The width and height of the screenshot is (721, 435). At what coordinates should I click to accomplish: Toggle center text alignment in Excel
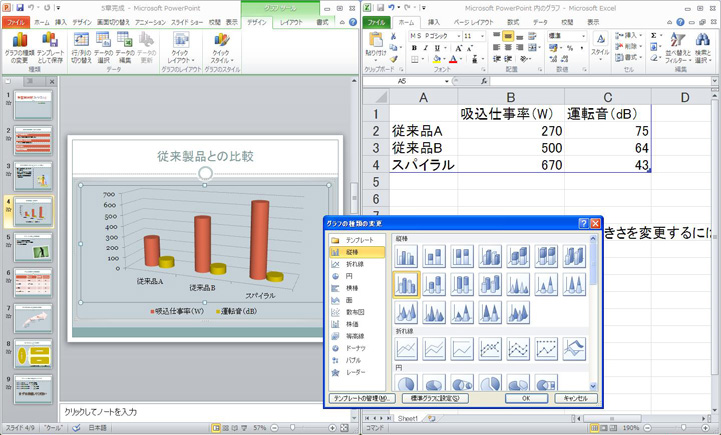click(x=508, y=47)
